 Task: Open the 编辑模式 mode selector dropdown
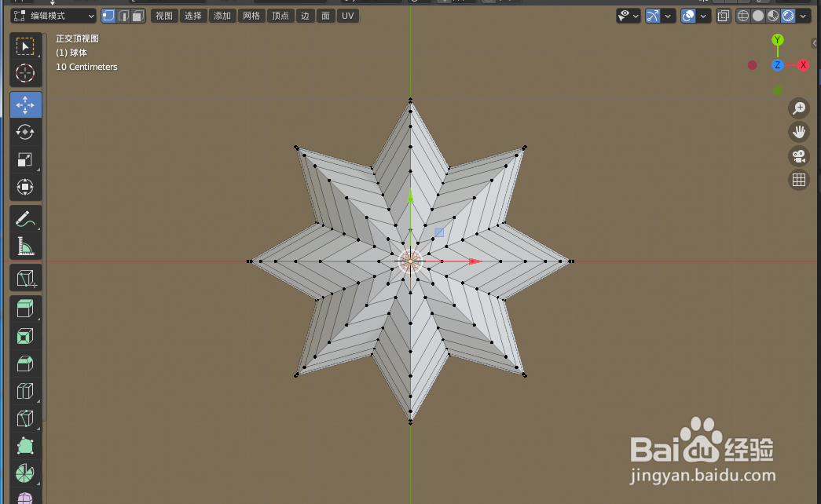53,15
